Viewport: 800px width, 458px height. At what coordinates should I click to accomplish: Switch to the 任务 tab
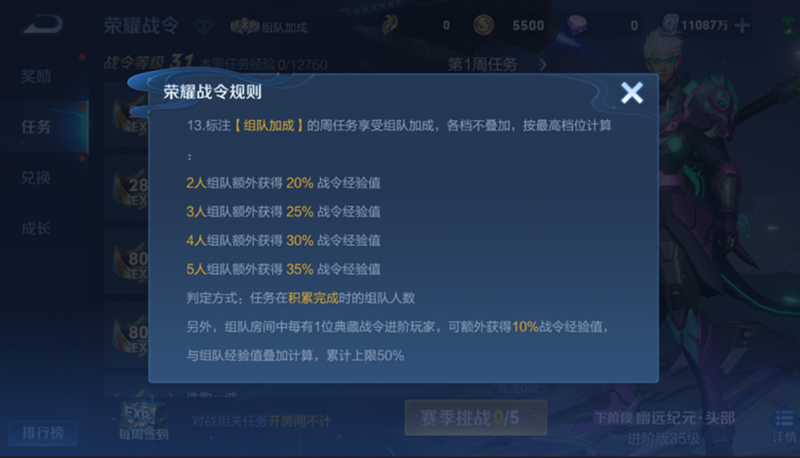(x=36, y=126)
